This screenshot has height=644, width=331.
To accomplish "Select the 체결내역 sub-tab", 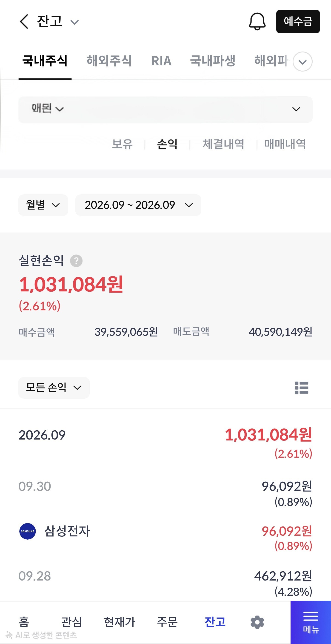I will (223, 144).
